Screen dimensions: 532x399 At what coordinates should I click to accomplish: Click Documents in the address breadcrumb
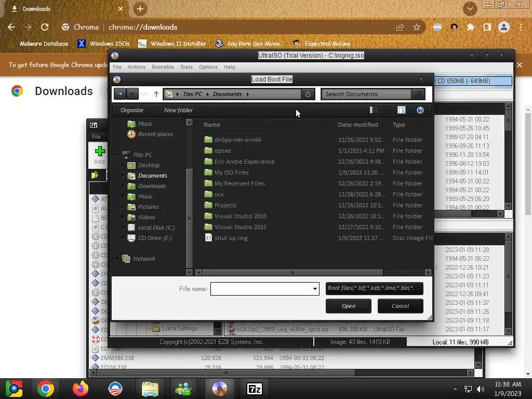tap(228, 94)
